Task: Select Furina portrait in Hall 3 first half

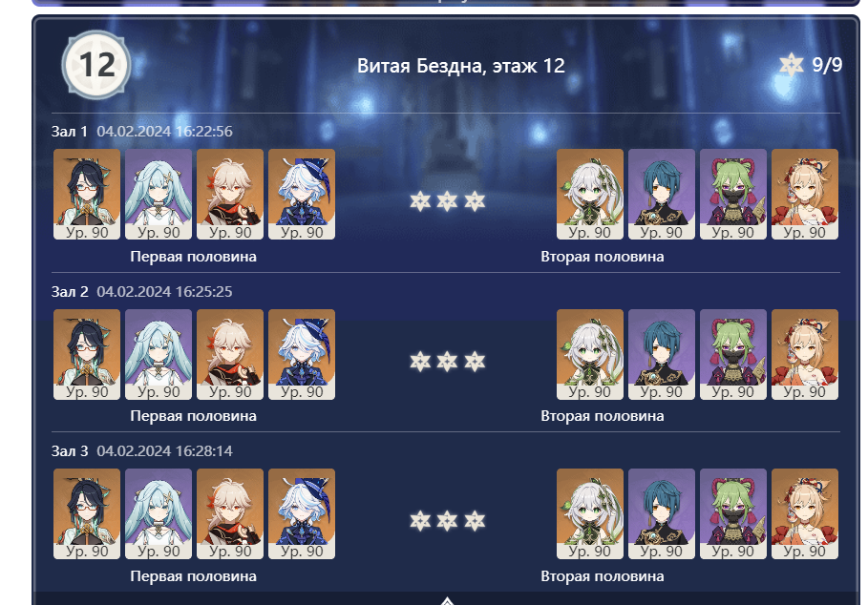Action: pyautogui.click(x=302, y=513)
